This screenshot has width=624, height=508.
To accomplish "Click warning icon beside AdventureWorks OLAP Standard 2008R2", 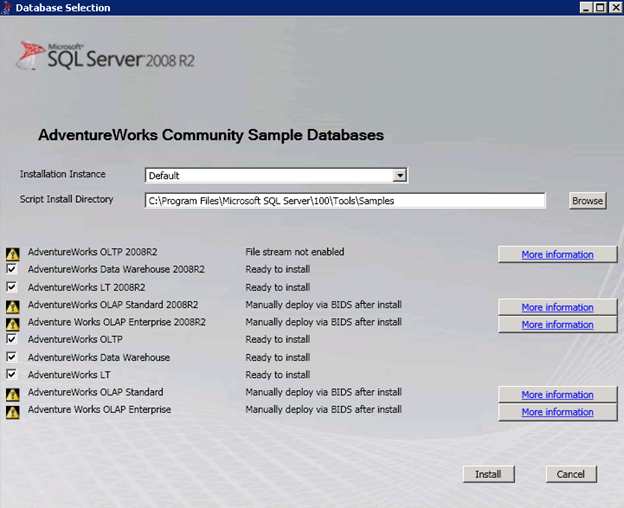I will [12, 307].
